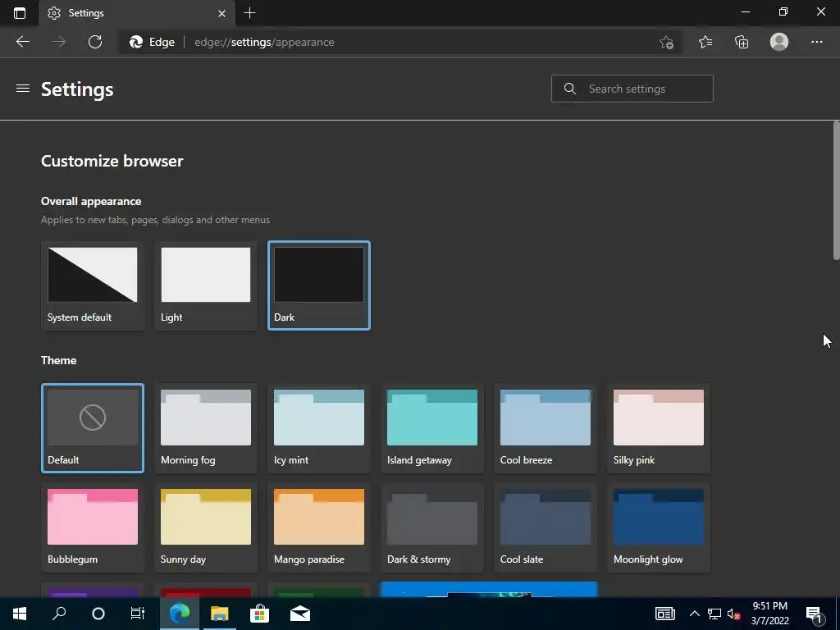Choose System default appearance

pos(92,285)
